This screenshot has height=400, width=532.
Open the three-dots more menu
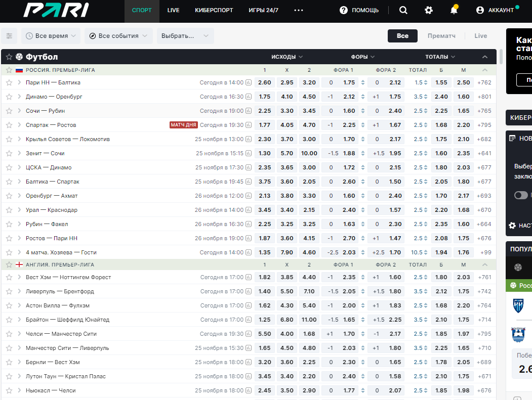click(x=299, y=10)
